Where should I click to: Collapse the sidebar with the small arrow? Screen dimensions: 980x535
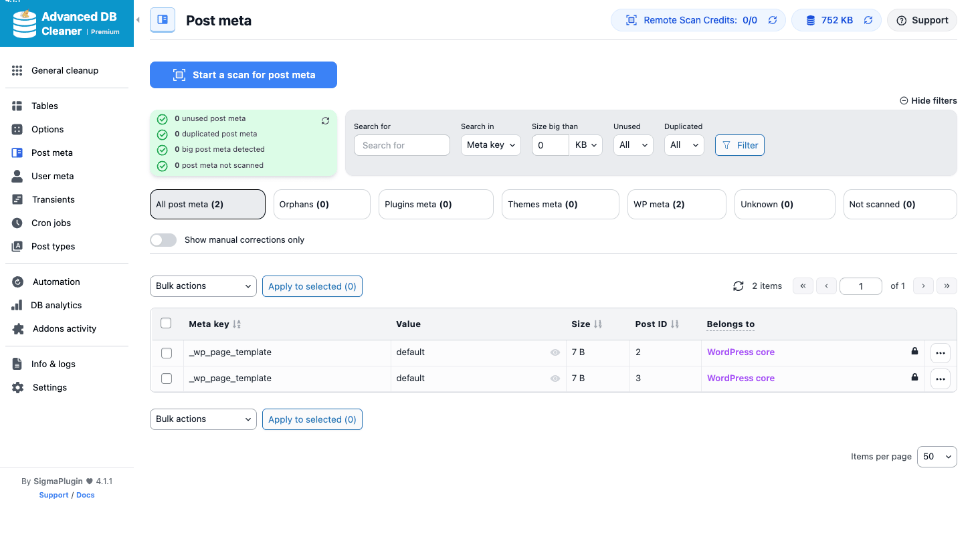(138, 20)
